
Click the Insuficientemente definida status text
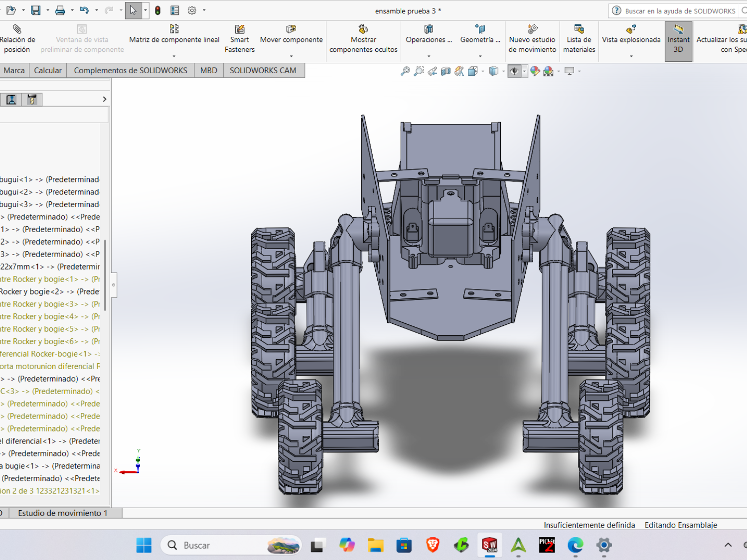coord(589,525)
